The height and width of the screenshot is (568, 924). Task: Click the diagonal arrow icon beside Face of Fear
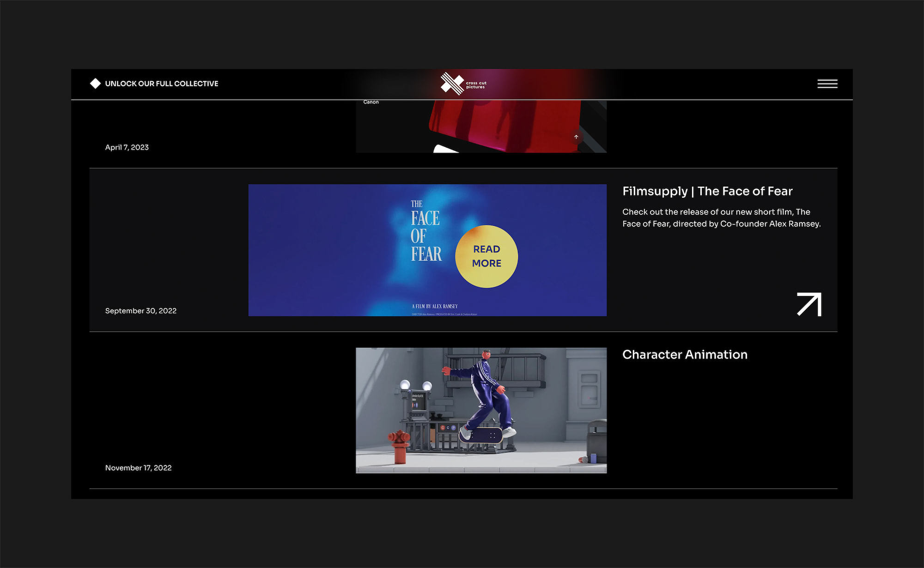[809, 304]
